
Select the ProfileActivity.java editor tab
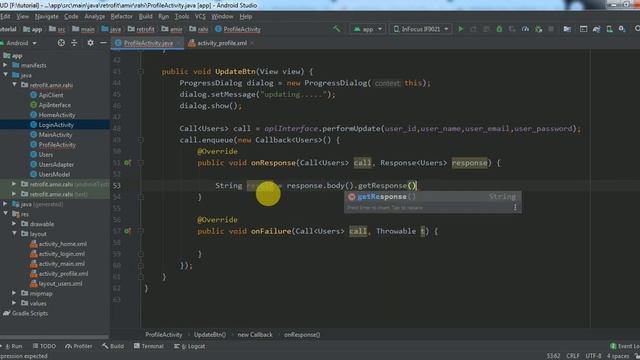148,43
